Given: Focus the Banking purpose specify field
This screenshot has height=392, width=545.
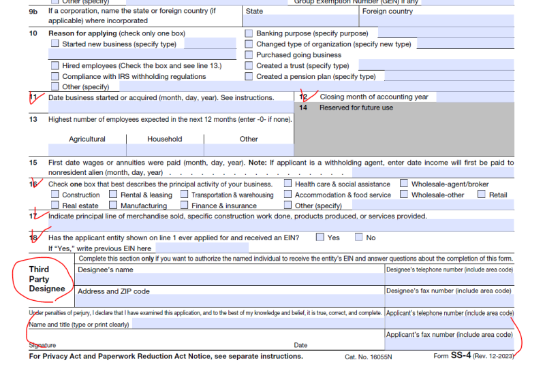Looking at the screenshot, I should [446, 33].
